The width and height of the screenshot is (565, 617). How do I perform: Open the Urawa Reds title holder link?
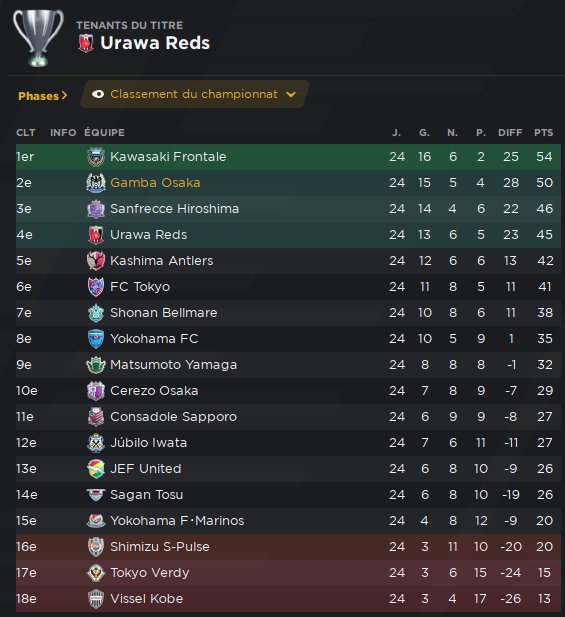pyautogui.click(x=155, y=43)
